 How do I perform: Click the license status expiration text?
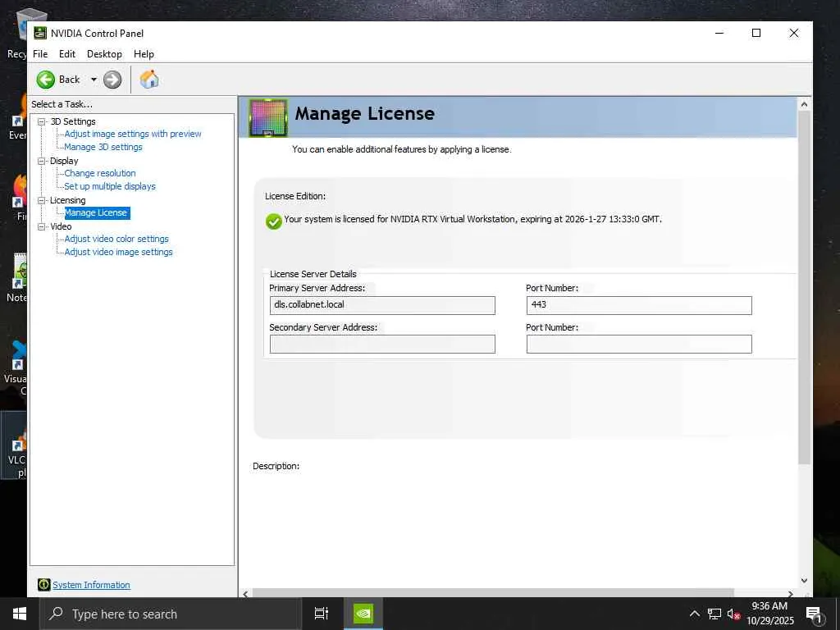coord(473,219)
